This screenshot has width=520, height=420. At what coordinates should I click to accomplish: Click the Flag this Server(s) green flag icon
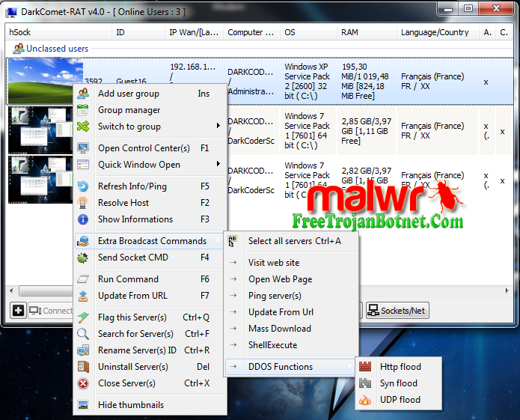(x=83, y=317)
